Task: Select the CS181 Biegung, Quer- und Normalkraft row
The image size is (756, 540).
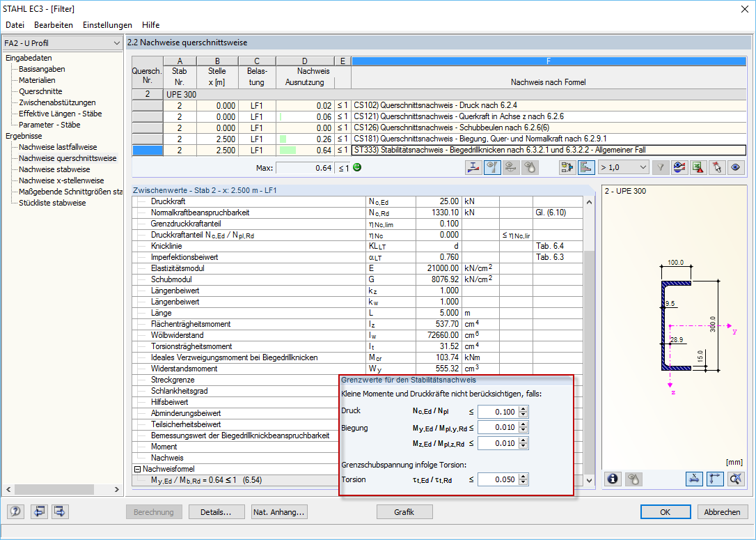Action: 439,139
